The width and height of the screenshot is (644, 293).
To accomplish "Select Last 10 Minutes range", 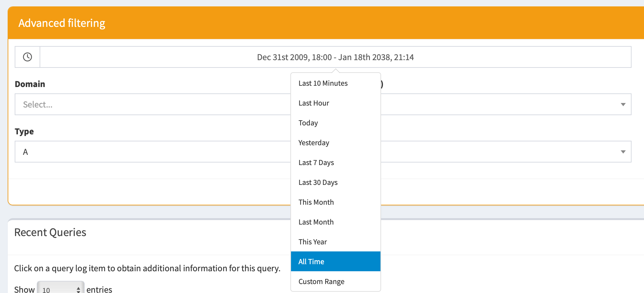I will click(x=323, y=83).
